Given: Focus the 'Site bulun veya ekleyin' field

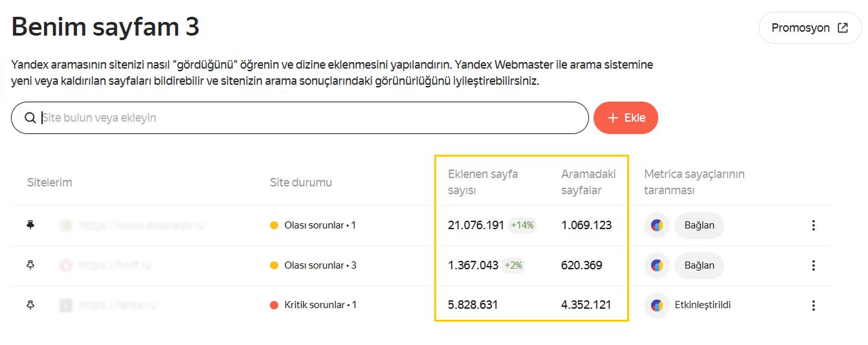Looking at the screenshot, I should pyautogui.click(x=311, y=118).
